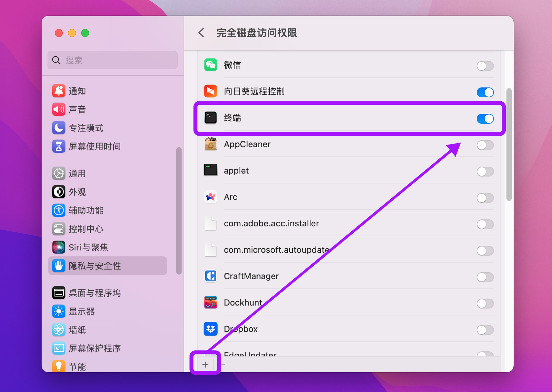Click the 屏幕保护程序 icon
The image size is (552, 392).
(x=59, y=348)
